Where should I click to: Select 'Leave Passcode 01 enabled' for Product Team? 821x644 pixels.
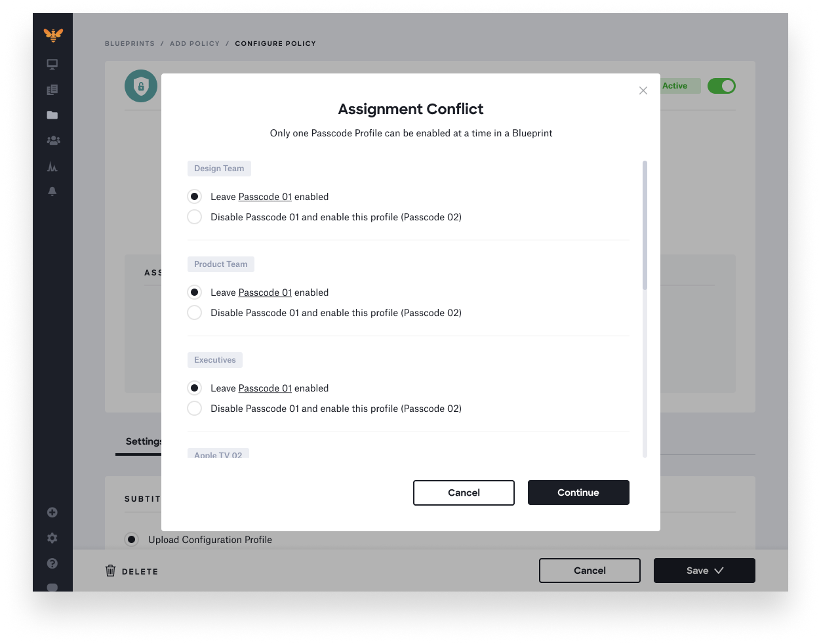(x=194, y=292)
